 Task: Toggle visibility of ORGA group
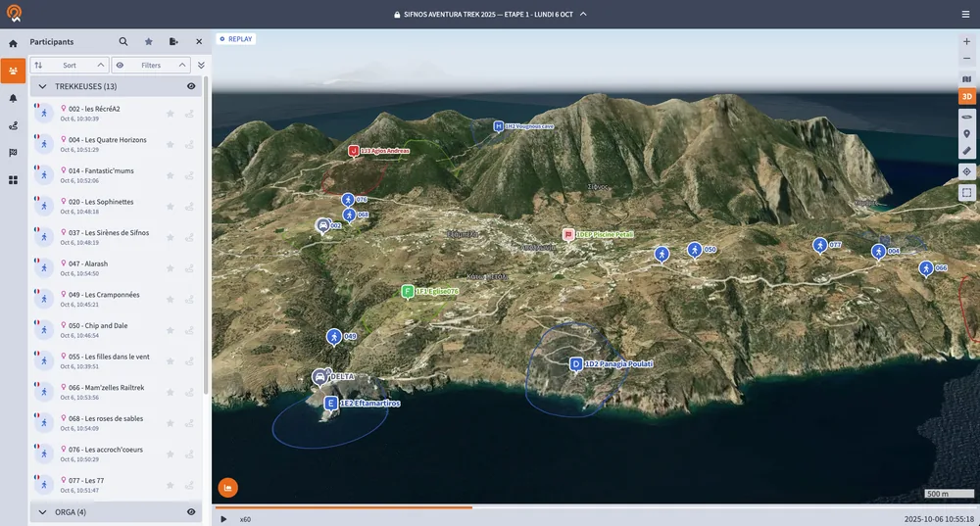(x=191, y=512)
